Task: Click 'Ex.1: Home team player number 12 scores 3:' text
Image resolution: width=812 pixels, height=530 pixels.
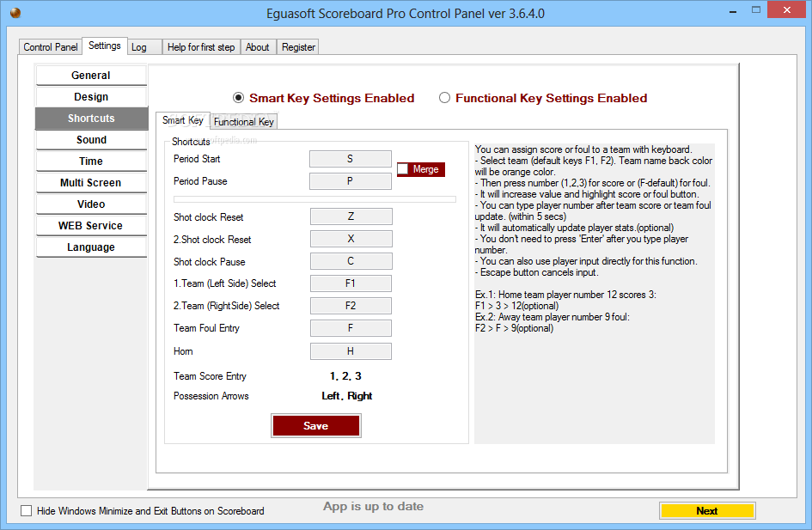Action: click(x=565, y=295)
